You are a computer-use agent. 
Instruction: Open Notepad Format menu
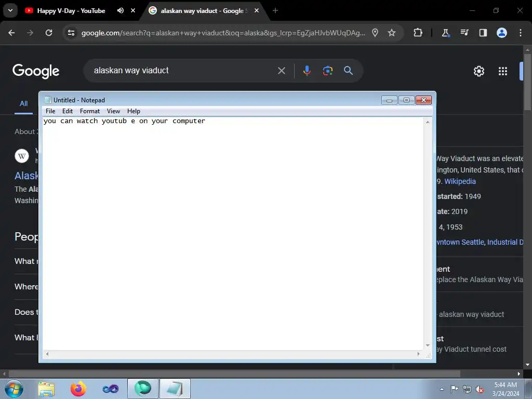(89, 111)
